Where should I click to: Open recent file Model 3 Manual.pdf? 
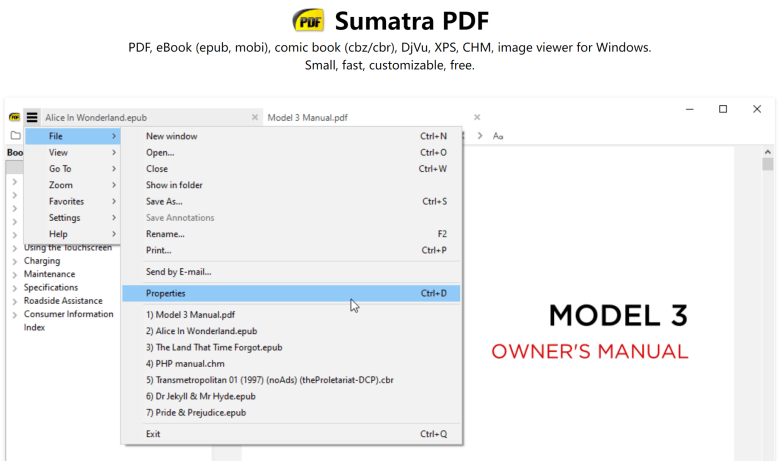tap(292, 315)
